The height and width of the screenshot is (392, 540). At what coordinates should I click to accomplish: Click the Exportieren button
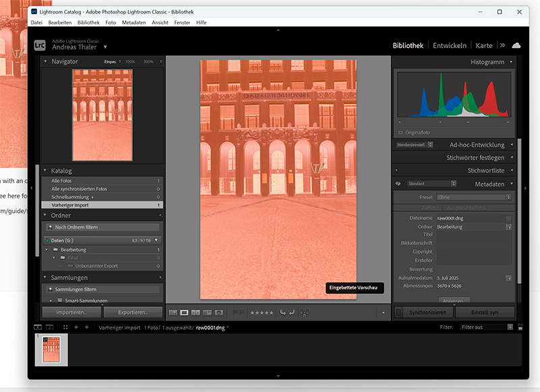pos(133,312)
